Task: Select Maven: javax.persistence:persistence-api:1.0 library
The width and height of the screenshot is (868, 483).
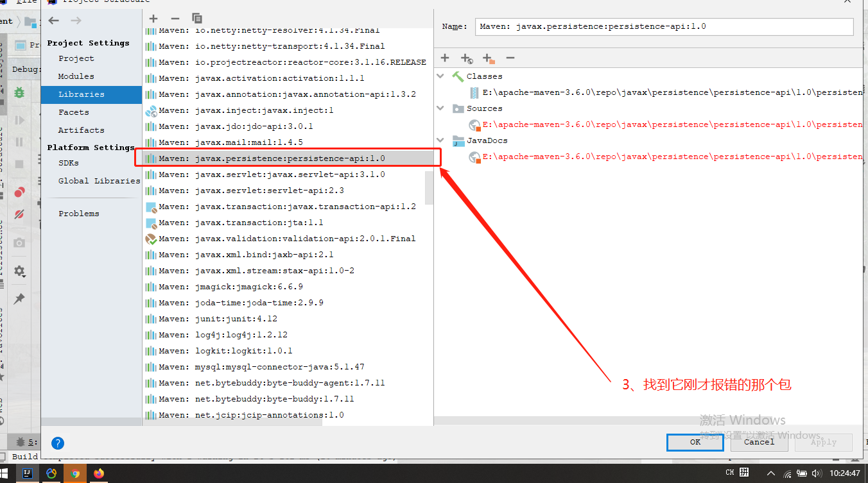Action: pyautogui.click(x=288, y=158)
